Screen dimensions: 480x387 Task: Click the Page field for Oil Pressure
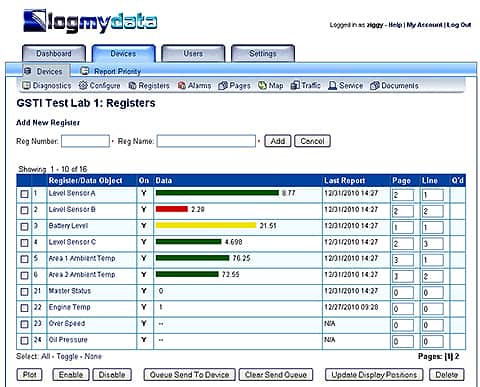pos(403,342)
